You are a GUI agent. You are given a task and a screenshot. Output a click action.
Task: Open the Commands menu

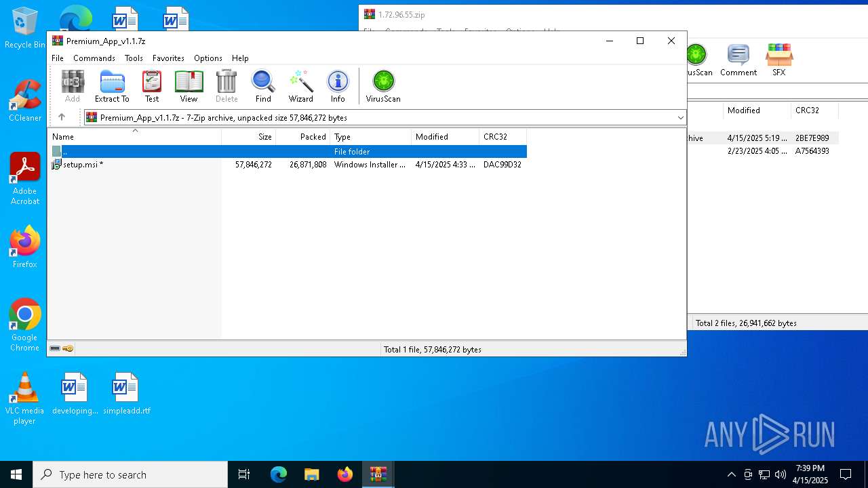94,58
